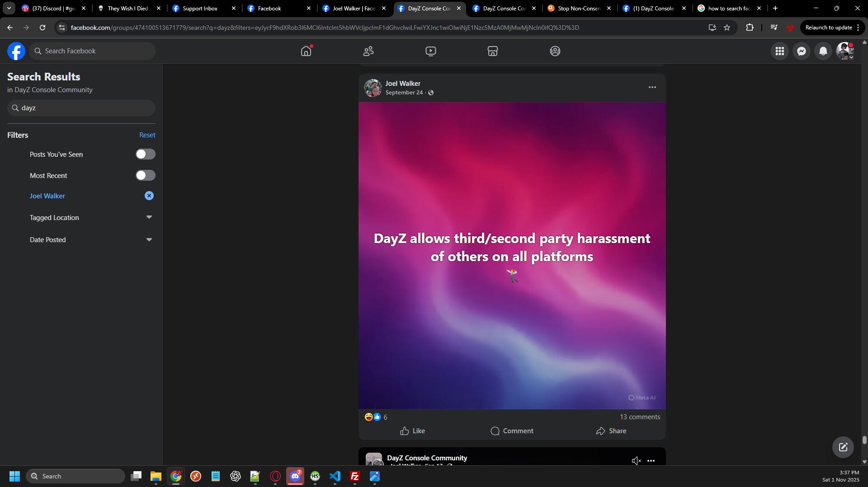Screen dimensions: 868x487
Task: Open the September 24 post timestamp
Action: [x=404, y=93]
